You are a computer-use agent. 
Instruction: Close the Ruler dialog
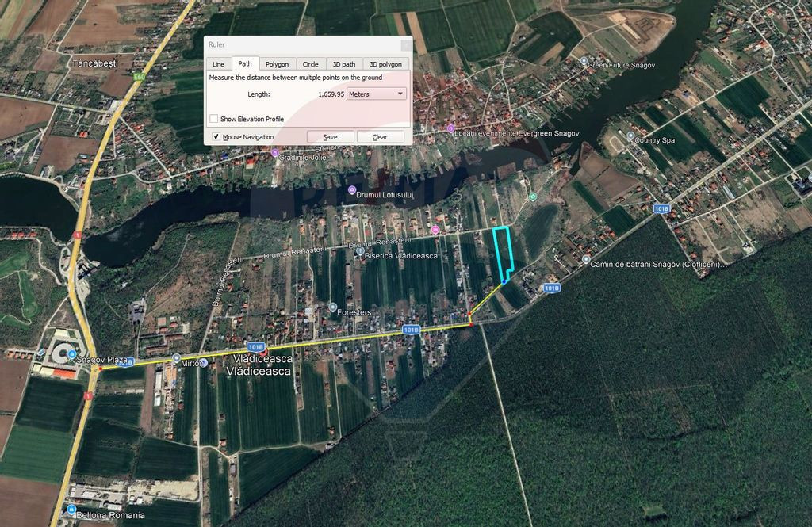point(407,45)
